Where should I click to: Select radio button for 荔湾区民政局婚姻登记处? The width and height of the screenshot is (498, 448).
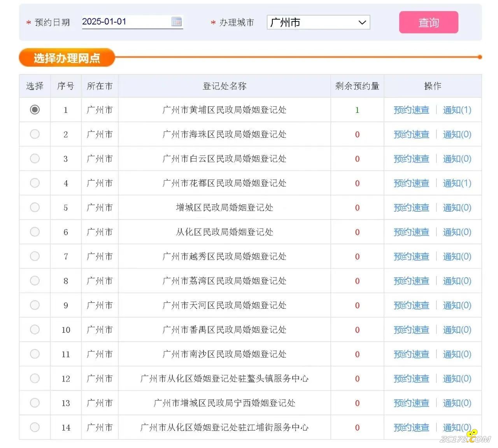coord(35,281)
